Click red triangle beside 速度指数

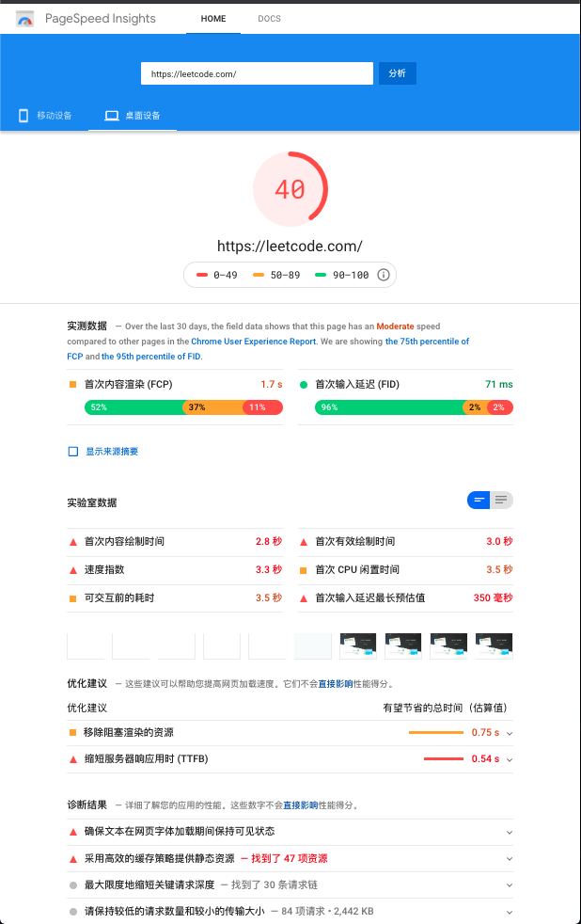coord(73,570)
